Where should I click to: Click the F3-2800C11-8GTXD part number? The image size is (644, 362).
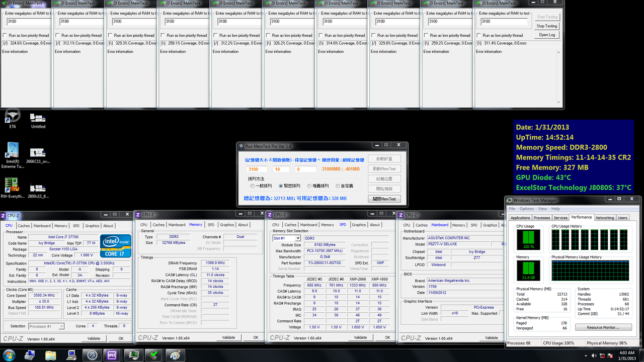(324, 263)
